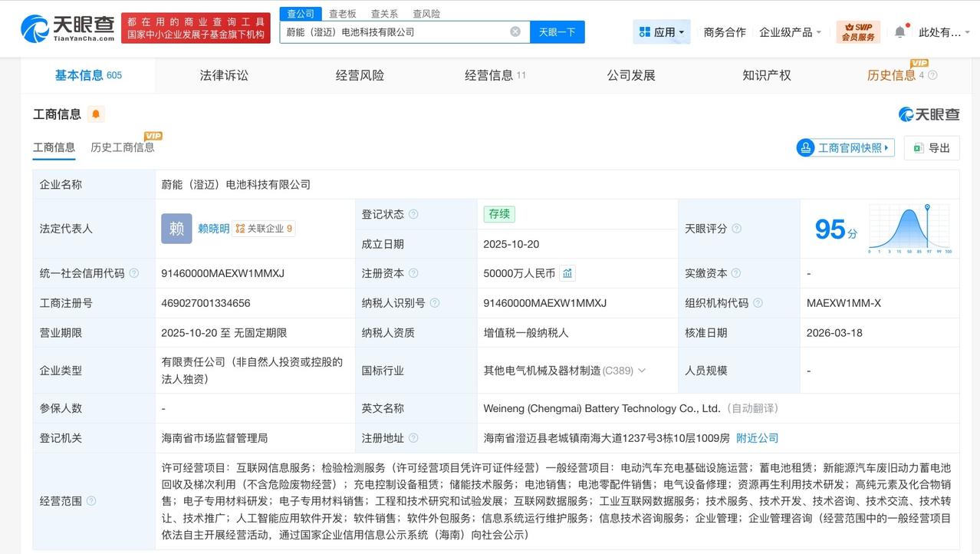Image resolution: width=980 pixels, height=554 pixels.
Task: Open the 附近公司 link near registered address
Action: click(x=757, y=438)
